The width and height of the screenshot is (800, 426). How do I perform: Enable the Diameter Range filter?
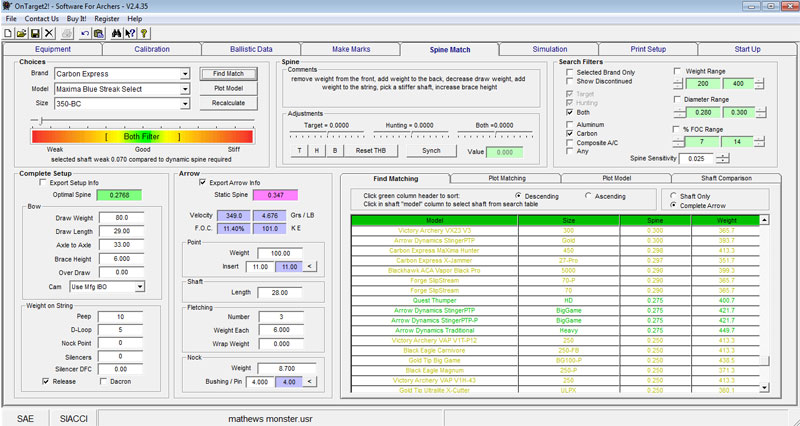[x=678, y=99]
